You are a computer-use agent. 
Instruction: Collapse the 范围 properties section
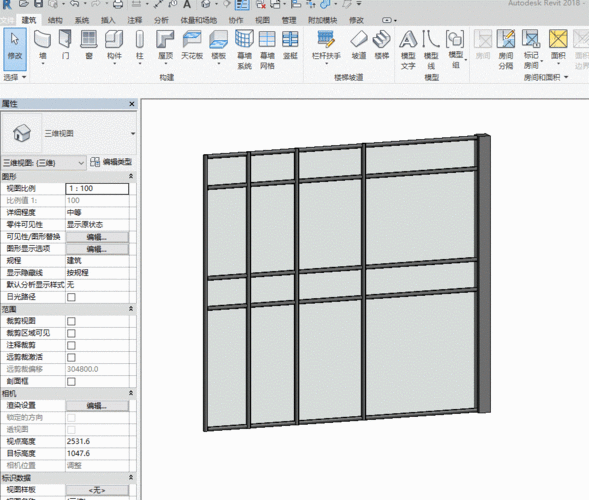131,309
